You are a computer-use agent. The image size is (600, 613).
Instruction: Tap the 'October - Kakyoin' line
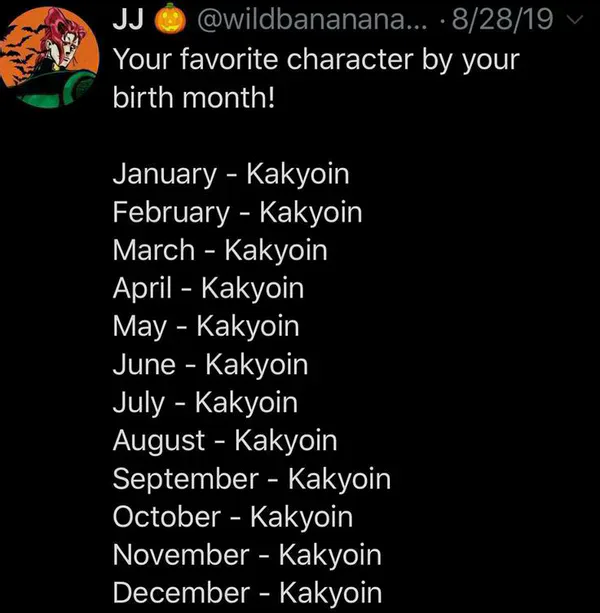232,516
